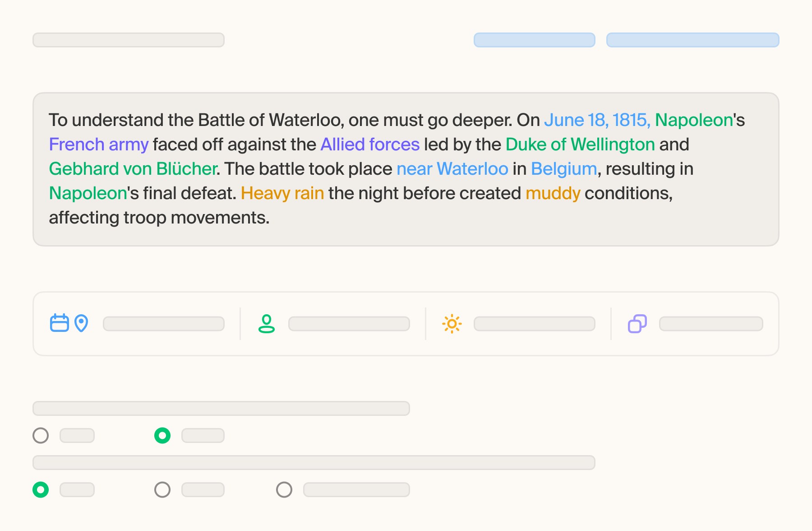This screenshot has height=531, width=812.
Task: Click the purple 'French army' highlighted text
Action: point(99,144)
